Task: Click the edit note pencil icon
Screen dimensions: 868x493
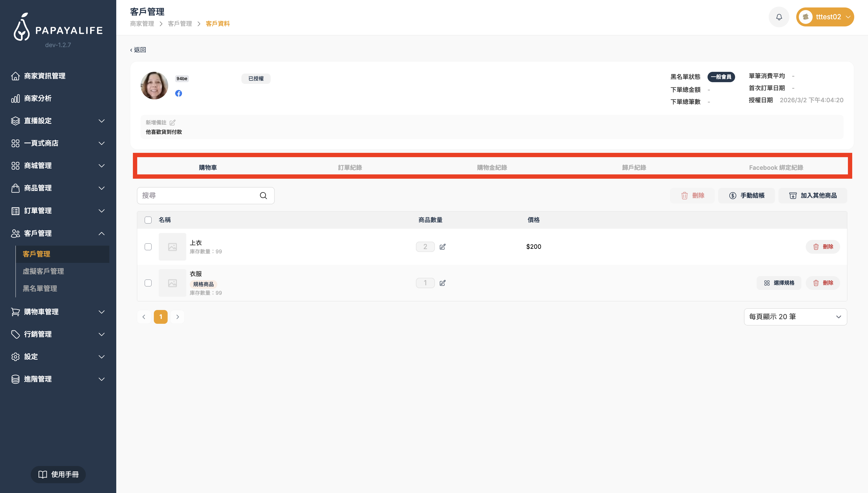Action: tap(173, 123)
